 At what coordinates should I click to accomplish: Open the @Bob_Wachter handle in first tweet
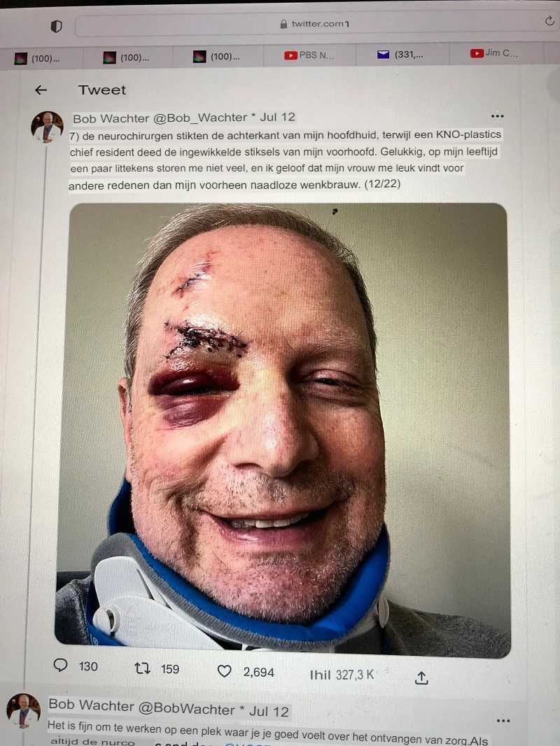point(199,118)
